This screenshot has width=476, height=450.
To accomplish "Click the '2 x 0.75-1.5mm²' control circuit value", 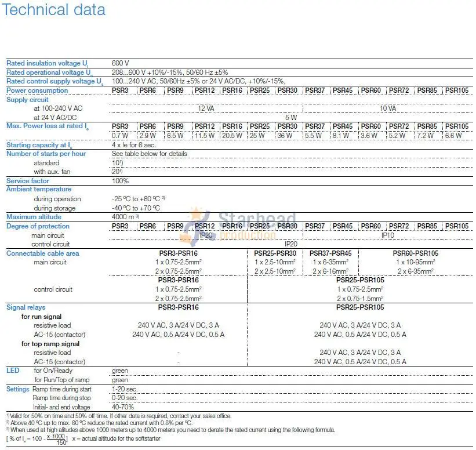I will pos(360,299).
